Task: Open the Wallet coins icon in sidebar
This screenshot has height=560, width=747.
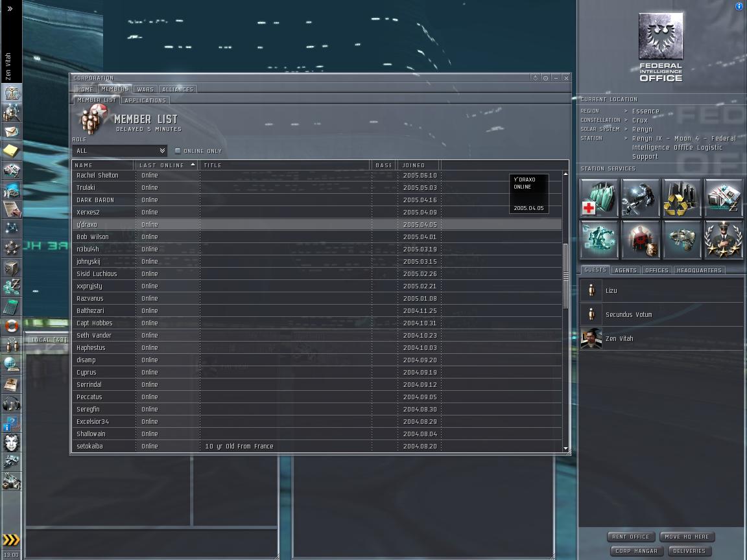Action: (x=12, y=287)
